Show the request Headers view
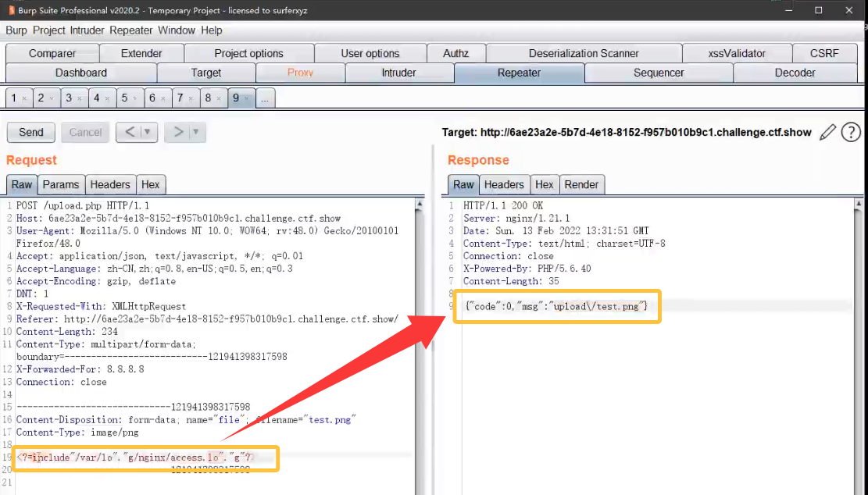 (110, 185)
